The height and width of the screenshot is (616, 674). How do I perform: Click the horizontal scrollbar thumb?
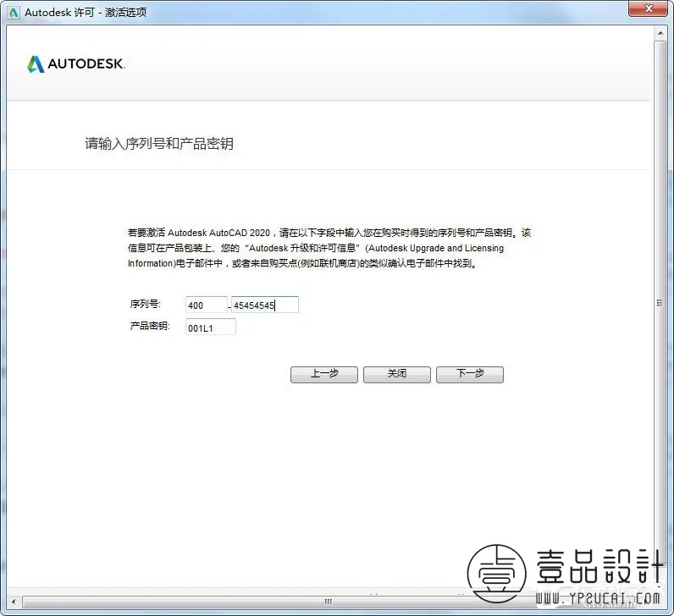pos(329,602)
